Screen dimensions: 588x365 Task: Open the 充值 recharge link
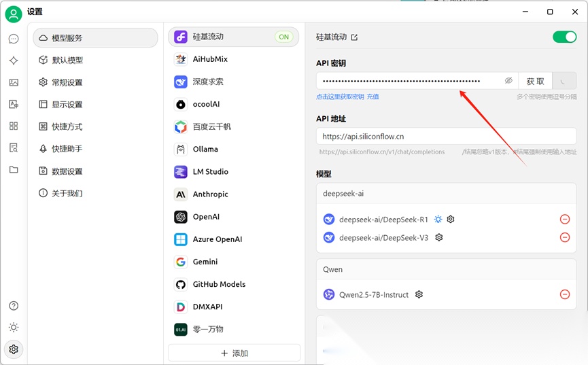point(373,97)
